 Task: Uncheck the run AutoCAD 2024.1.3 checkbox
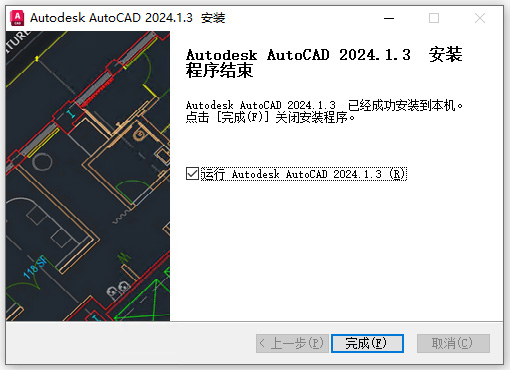coord(192,174)
